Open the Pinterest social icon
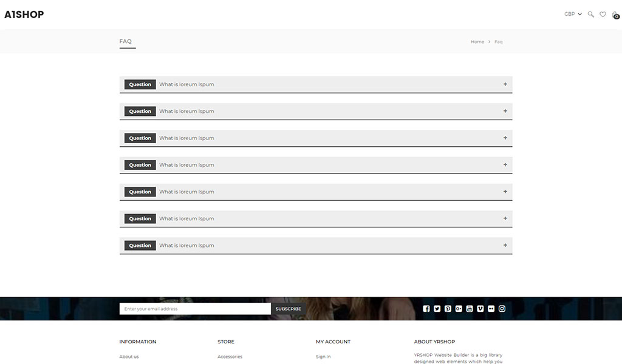 click(448, 309)
